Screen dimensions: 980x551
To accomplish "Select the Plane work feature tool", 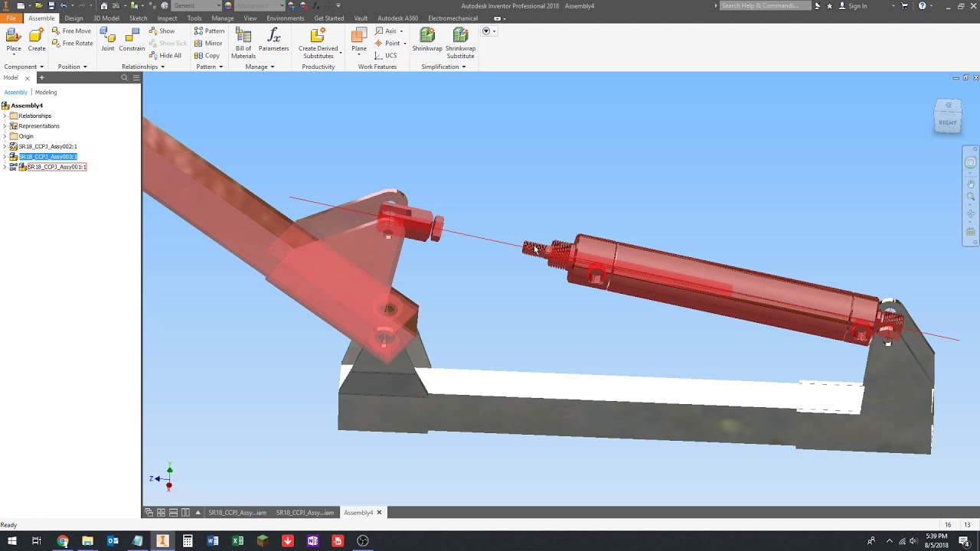I will point(359,40).
